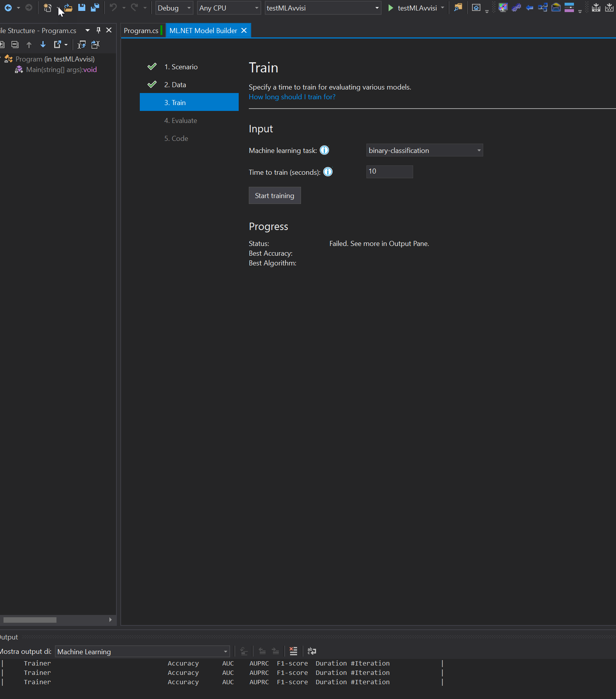
Task: Start debugging with the green play arrow
Action: [391, 8]
